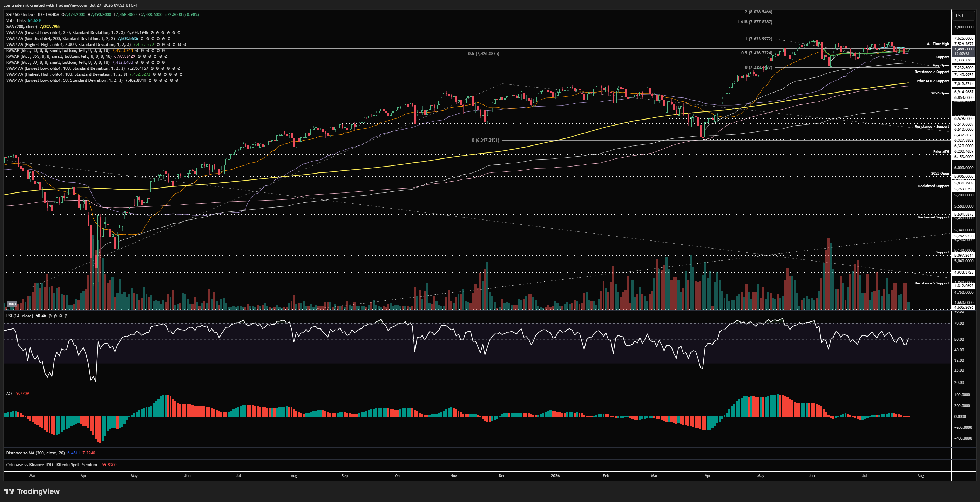Click the 5,097.2614 price axis label
The image size is (980, 502).
click(964, 255)
